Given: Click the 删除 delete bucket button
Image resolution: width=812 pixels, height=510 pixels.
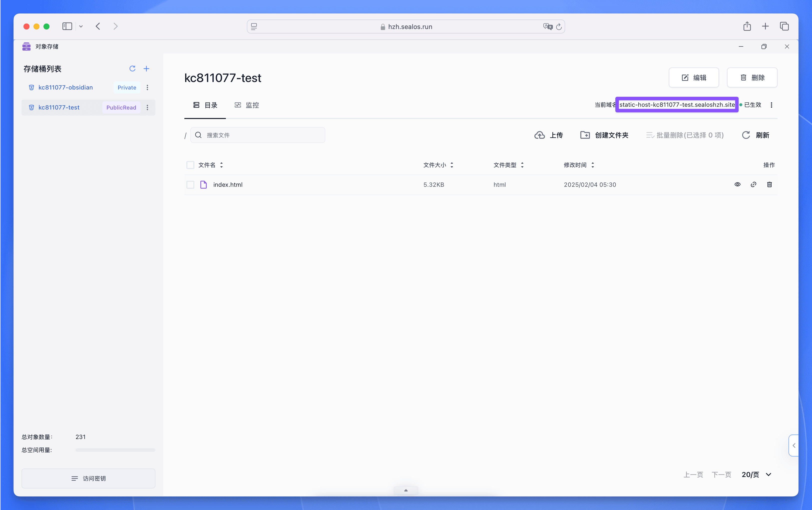Looking at the screenshot, I should (x=752, y=77).
